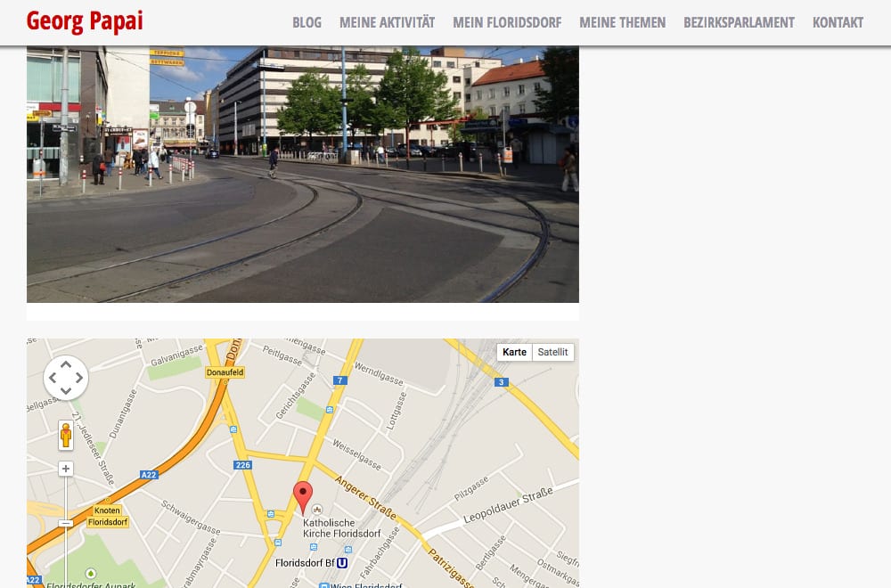Zoom out with the minus button
The height and width of the screenshot is (588, 891).
(x=66, y=523)
